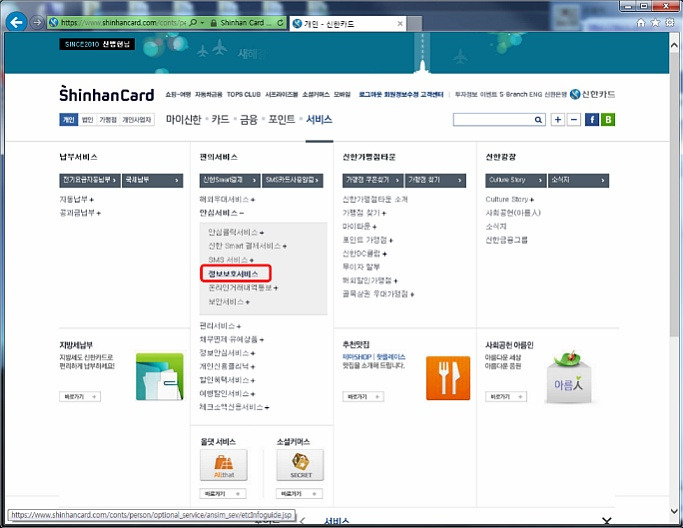Expand 여행할인서비스 submenu

[x=227, y=393]
